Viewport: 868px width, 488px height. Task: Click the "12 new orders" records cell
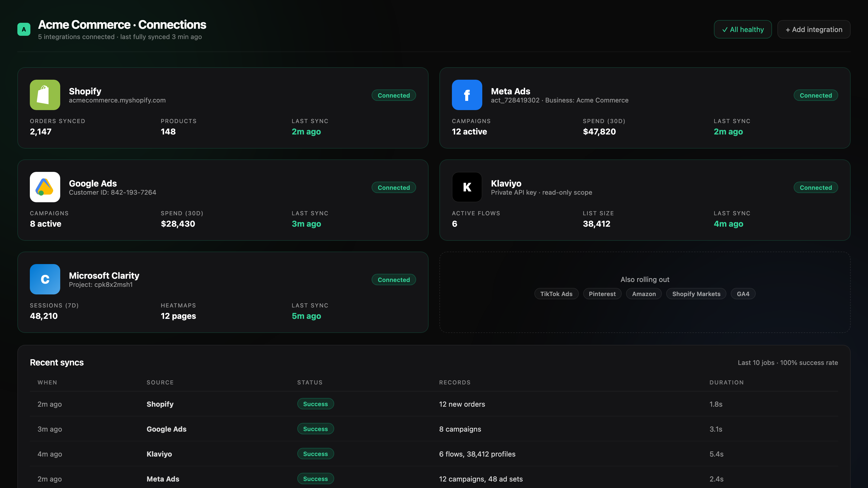click(x=462, y=404)
